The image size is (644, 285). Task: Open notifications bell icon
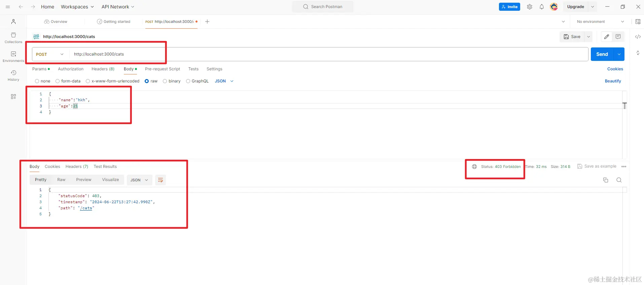pos(542,7)
